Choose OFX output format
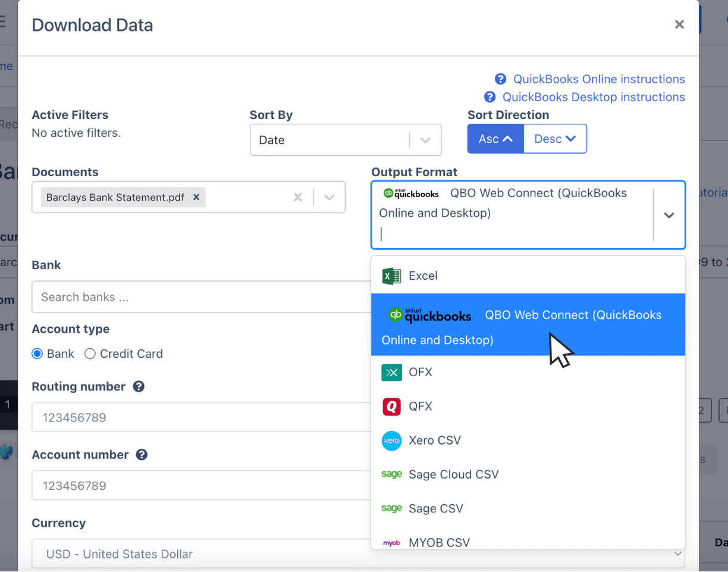The width and height of the screenshot is (728, 572). pyautogui.click(x=528, y=373)
